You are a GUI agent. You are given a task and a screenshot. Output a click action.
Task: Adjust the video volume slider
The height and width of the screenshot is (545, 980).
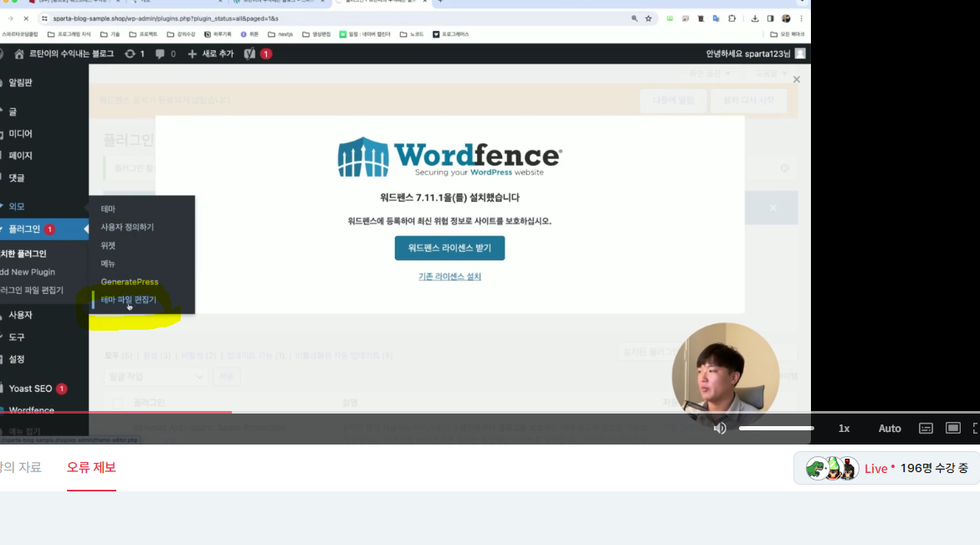[x=777, y=428]
